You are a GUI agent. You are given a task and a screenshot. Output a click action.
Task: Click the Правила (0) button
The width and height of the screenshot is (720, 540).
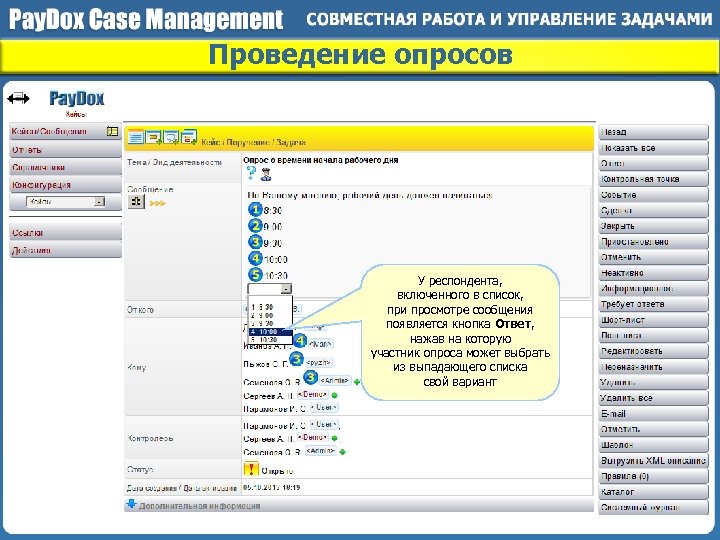coord(653,476)
